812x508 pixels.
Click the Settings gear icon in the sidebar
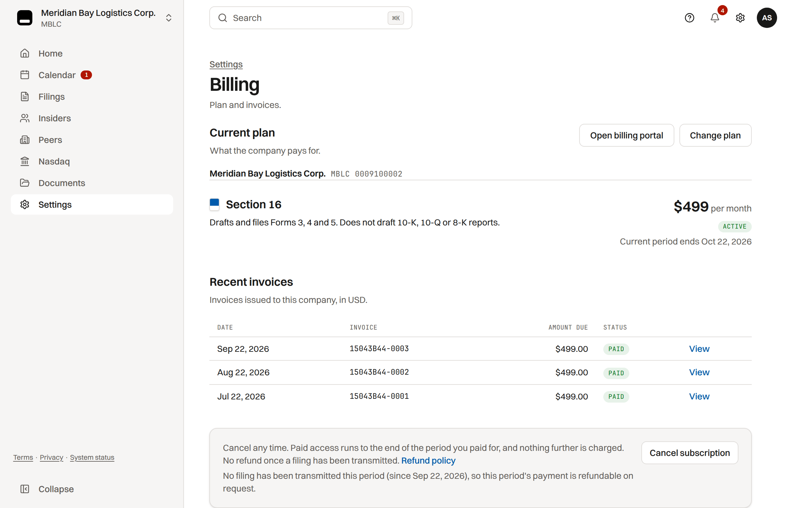[25, 204]
